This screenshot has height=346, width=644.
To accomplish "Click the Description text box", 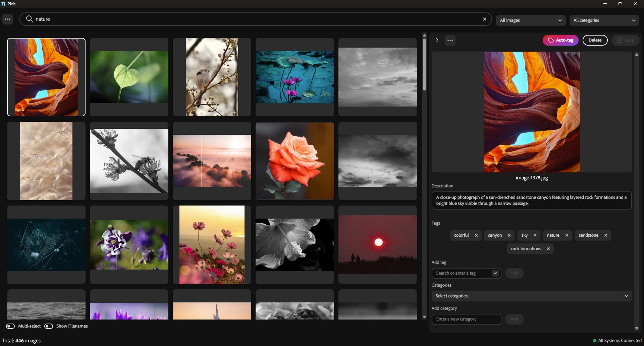I will coord(531,200).
